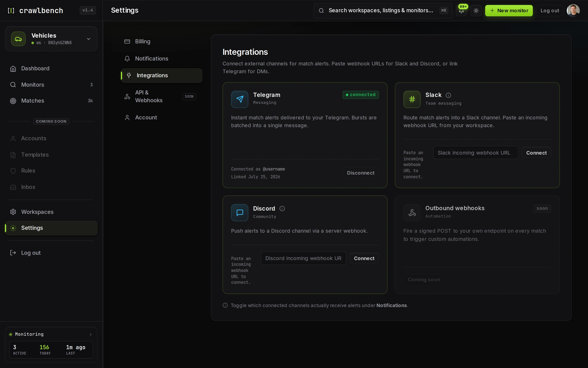This screenshot has width=588, height=368.
Task: Click the Matches target icon
Action: [13, 101]
